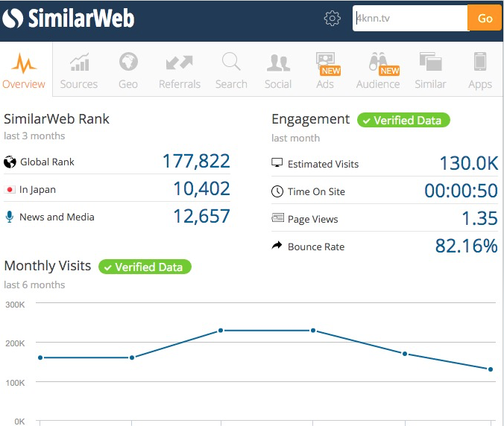
Task: Click the fourth chart data point
Action: [x=313, y=331]
